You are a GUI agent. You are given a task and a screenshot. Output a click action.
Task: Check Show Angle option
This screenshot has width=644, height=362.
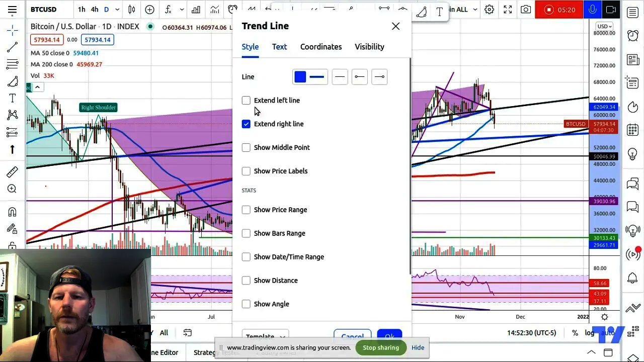tap(246, 304)
